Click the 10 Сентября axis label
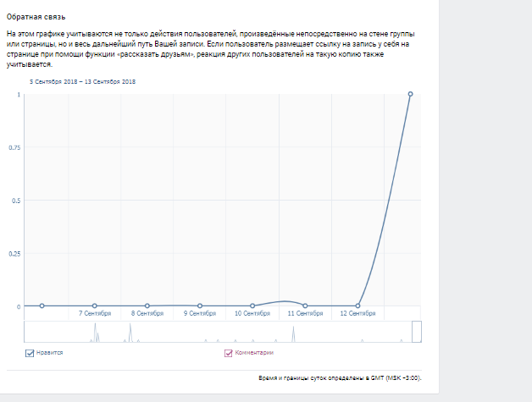The width and height of the screenshot is (532, 402). coord(252,313)
